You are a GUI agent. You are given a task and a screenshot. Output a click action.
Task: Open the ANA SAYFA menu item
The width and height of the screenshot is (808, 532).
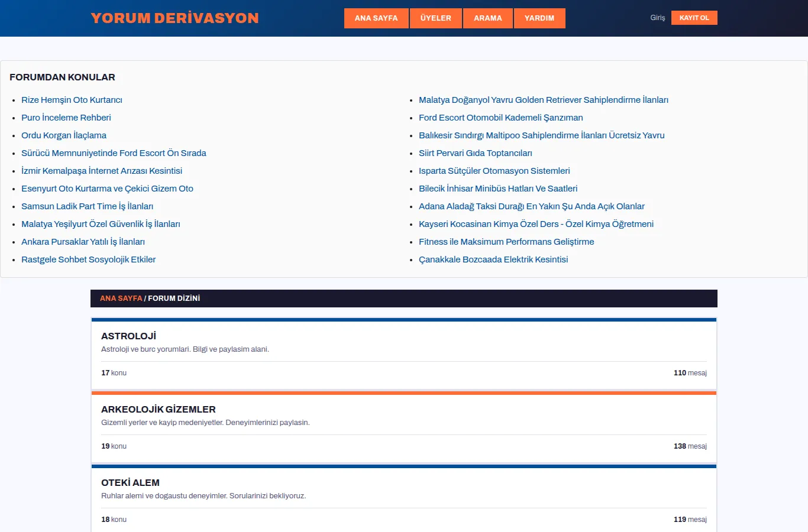coord(376,18)
